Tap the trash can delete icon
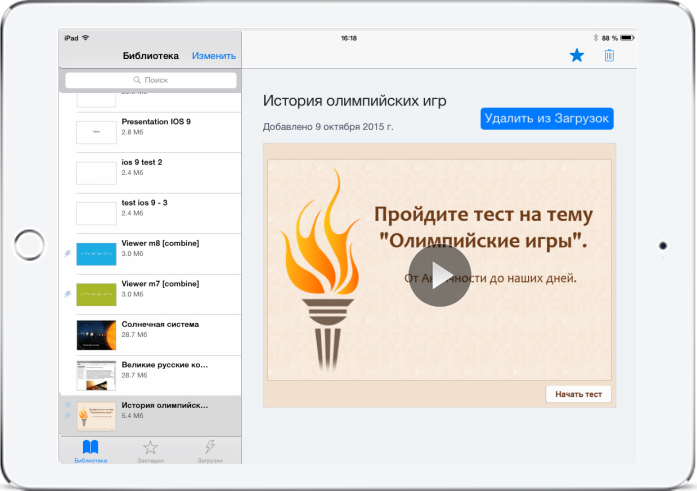The image size is (697, 491). (609, 56)
